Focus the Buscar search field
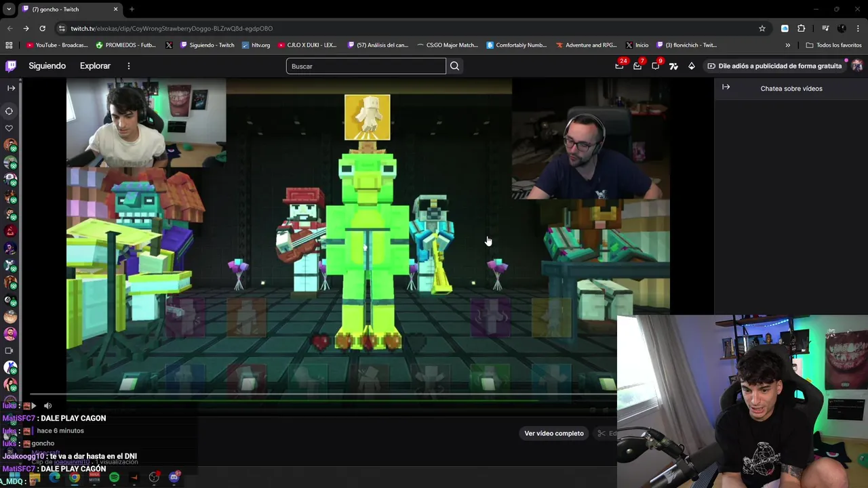The image size is (868, 488). (x=366, y=66)
